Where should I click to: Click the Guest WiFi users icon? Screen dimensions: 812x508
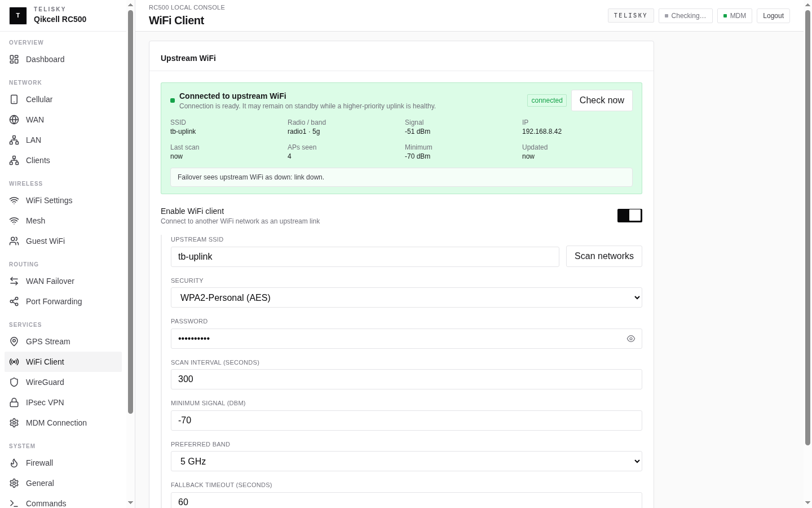[14, 241]
